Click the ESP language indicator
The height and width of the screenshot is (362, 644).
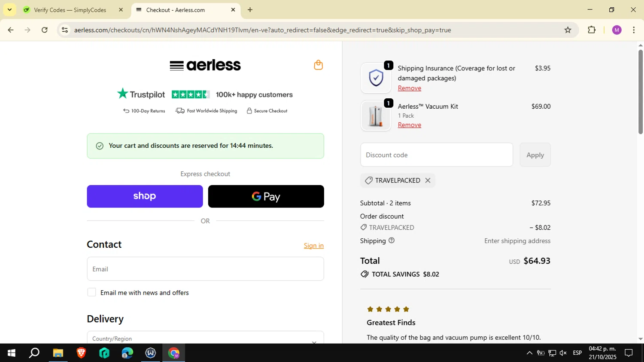click(577, 353)
